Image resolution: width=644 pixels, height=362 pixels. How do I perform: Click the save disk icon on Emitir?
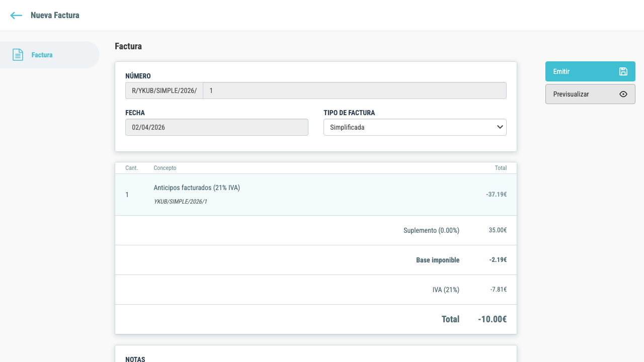coord(623,71)
